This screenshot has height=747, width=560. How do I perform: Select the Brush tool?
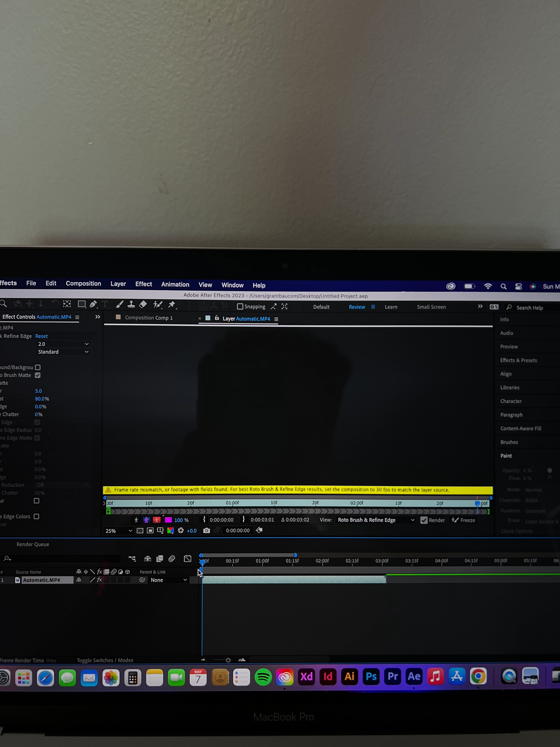119,304
